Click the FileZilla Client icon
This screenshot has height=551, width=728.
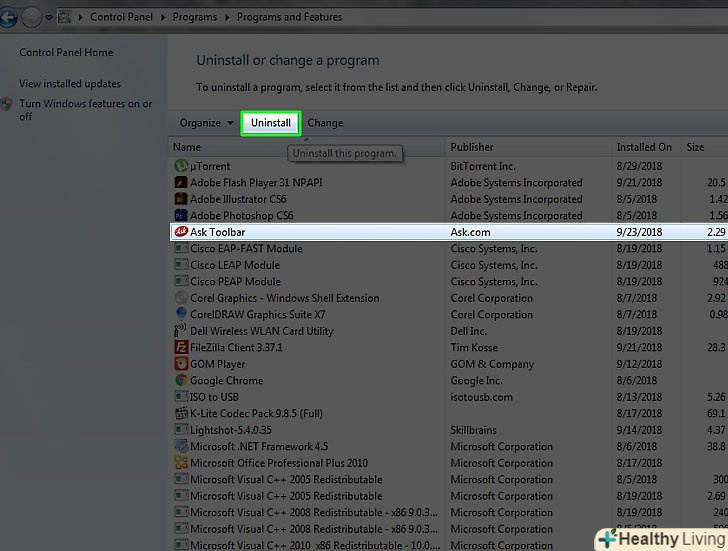pos(181,347)
